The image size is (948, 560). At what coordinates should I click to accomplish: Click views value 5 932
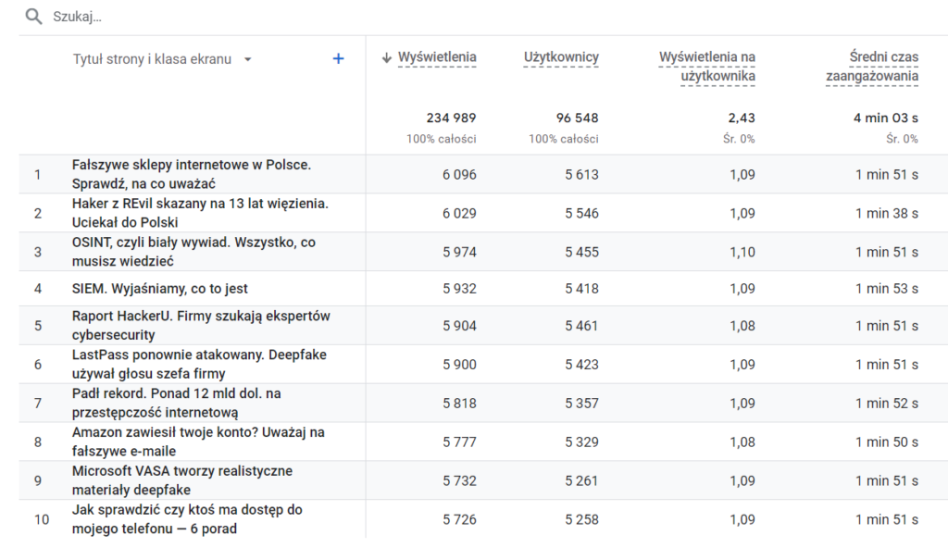pyautogui.click(x=459, y=289)
